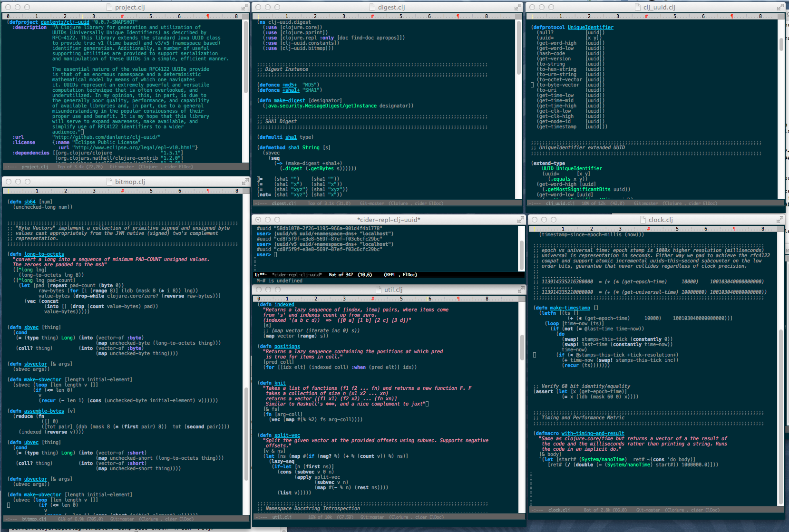This screenshot has height=532, width=789.
Task: Click the document icon in util.clj title bar
Action: point(379,290)
